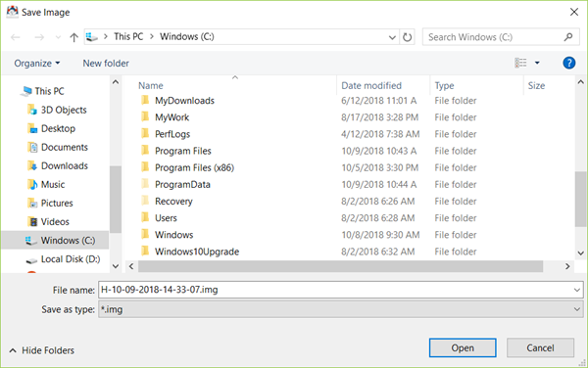
Task: Click Windows (C:) in address breadcrumb
Action: point(187,36)
